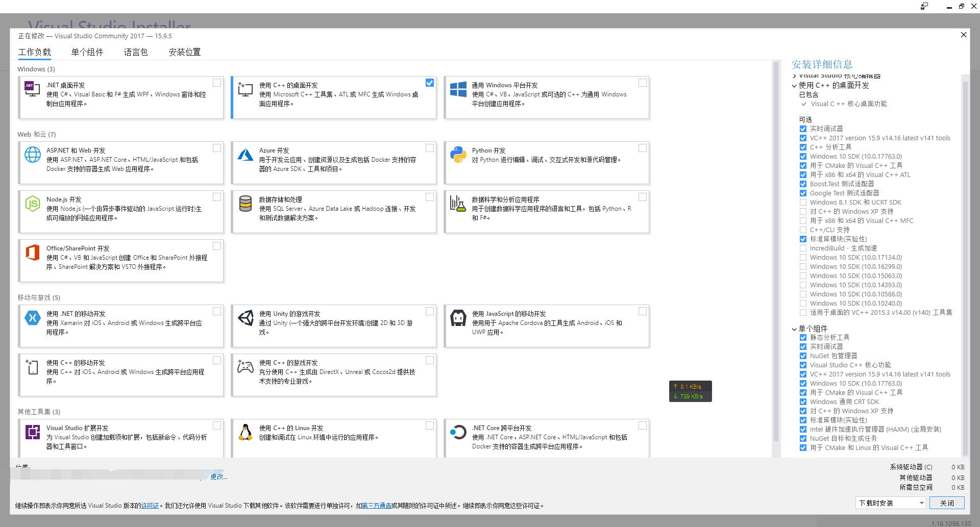Click the 更改... location link
Image resolution: width=980 pixels, height=527 pixels.
(x=219, y=476)
